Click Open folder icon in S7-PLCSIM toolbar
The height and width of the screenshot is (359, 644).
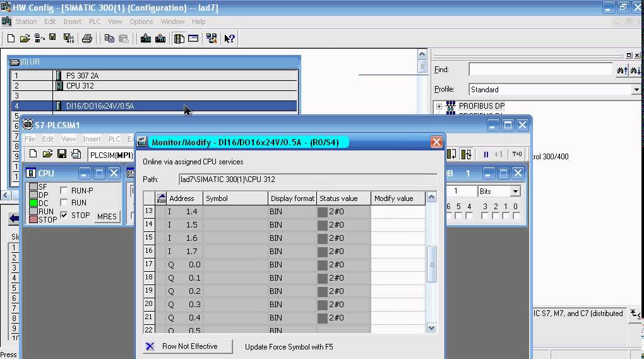[x=47, y=154]
